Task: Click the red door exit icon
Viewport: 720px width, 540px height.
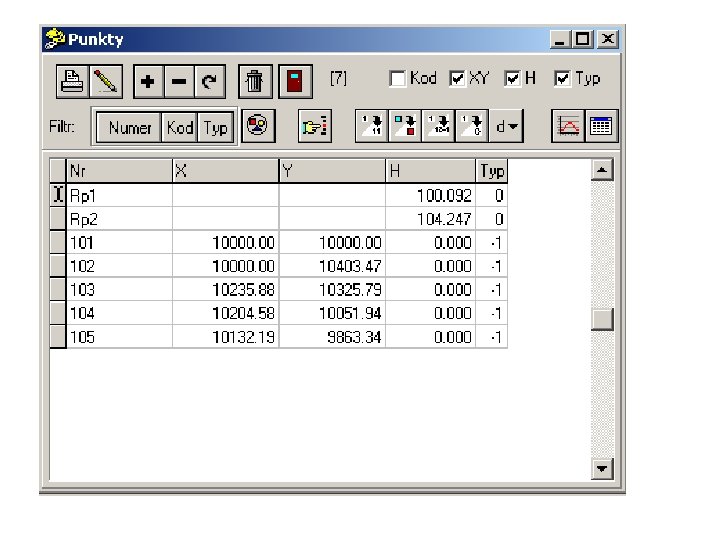Action: click(295, 82)
